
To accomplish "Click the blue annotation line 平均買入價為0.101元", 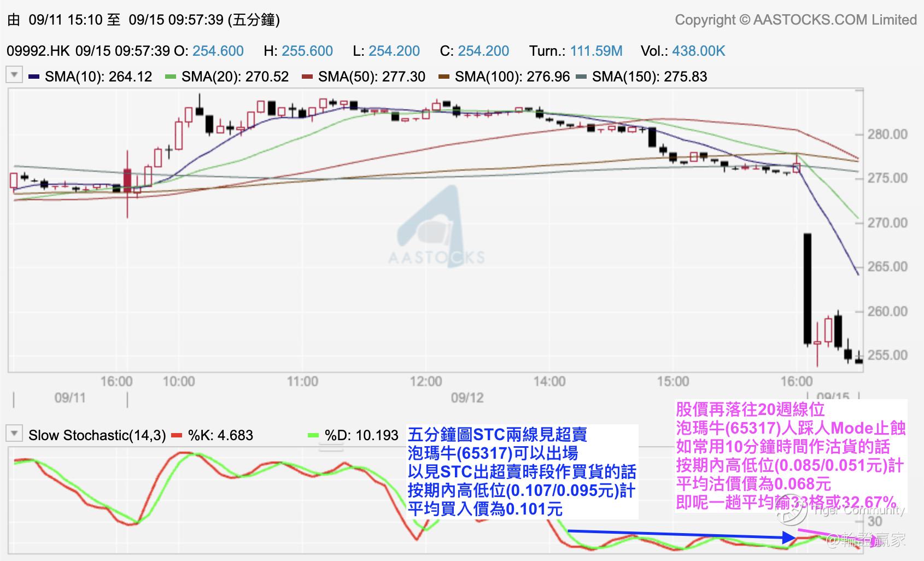I will tap(485, 509).
